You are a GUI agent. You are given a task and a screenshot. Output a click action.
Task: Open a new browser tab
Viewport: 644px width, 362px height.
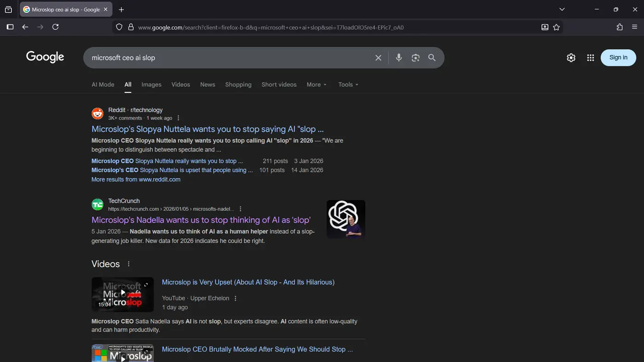coord(121,9)
